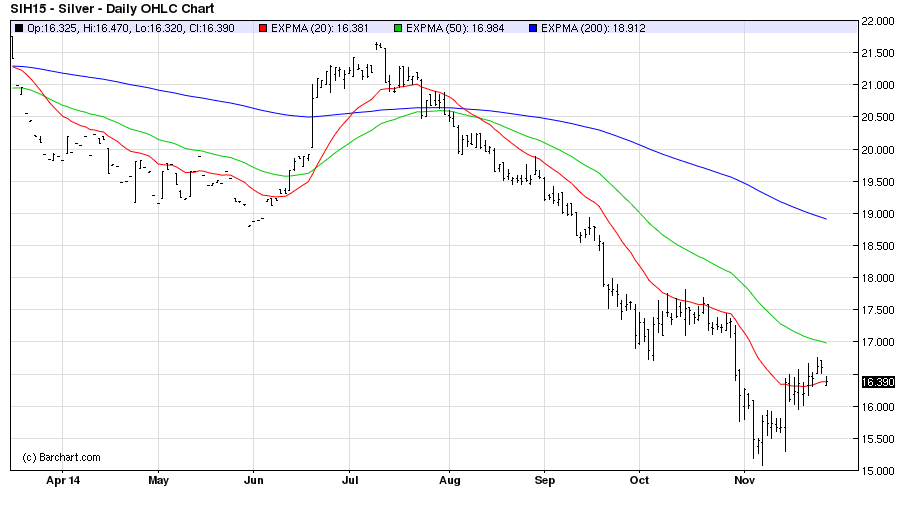900x511 pixels.
Task: Click the open/high/low/close values in the legend
Action: (x=131, y=28)
